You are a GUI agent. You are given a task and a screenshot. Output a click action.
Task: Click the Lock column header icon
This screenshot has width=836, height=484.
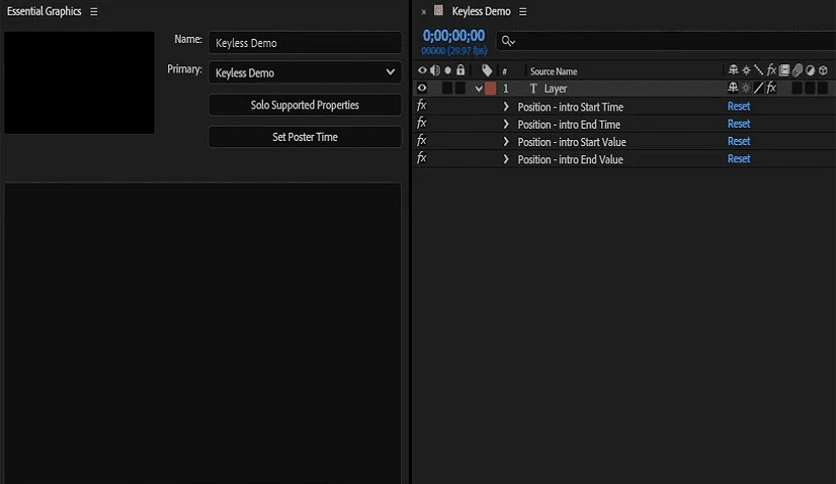click(x=461, y=69)
